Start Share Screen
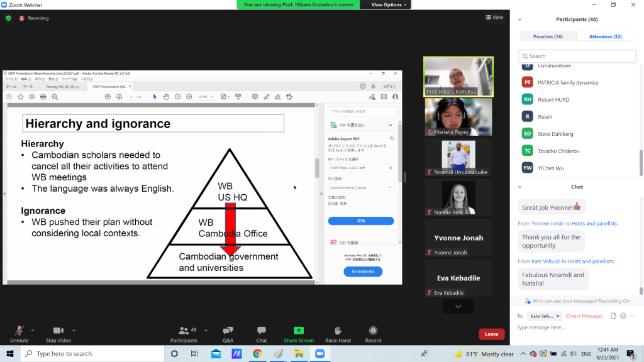 (x=299, y=334)
